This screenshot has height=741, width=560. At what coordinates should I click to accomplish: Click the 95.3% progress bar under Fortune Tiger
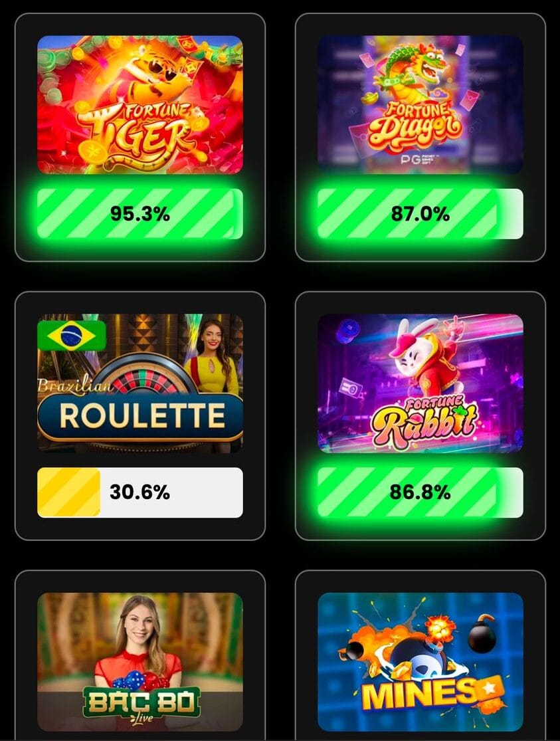(140, 213)
